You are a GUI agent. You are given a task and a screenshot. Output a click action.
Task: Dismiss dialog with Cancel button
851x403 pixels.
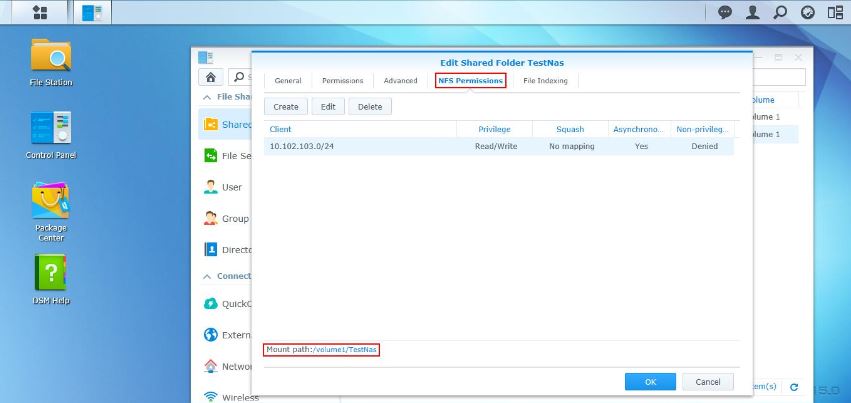click(708, 382)
